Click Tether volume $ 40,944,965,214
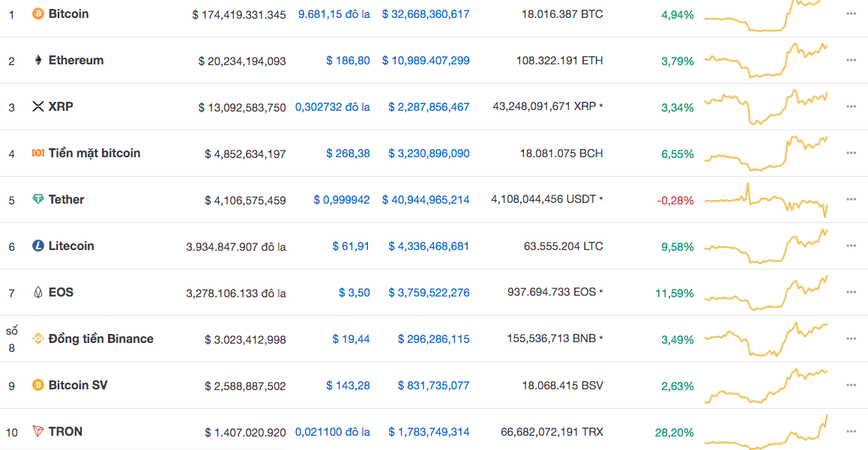This screenshot has width=868, height=450. click(426, 200)
